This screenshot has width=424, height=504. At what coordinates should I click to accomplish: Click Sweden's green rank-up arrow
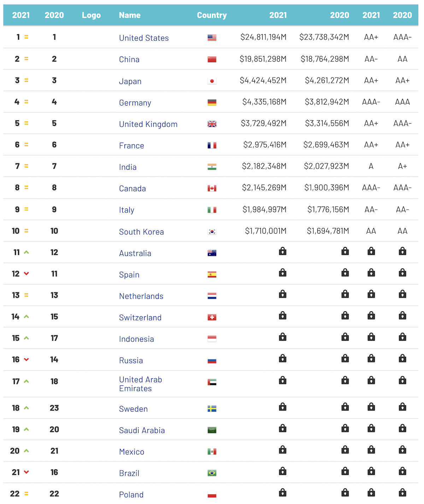[26, 408]
